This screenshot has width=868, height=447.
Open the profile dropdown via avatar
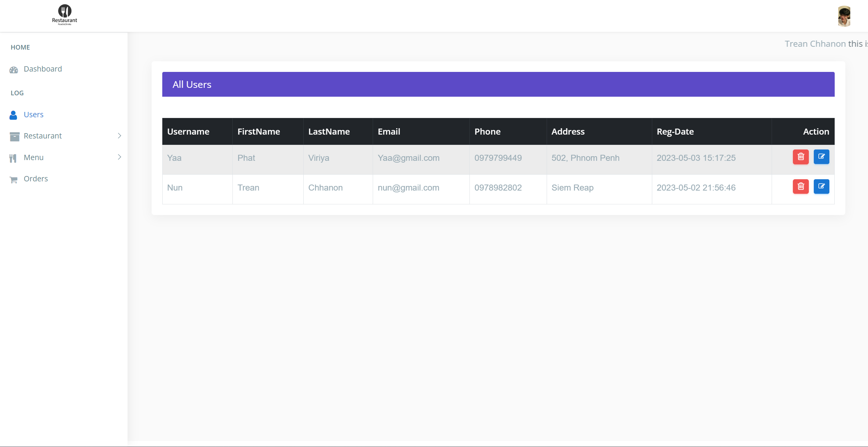coord(844,16)
